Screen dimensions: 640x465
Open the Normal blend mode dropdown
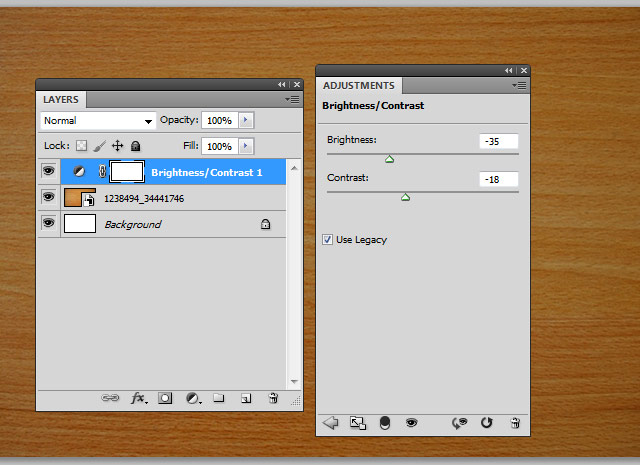[99, 120]
